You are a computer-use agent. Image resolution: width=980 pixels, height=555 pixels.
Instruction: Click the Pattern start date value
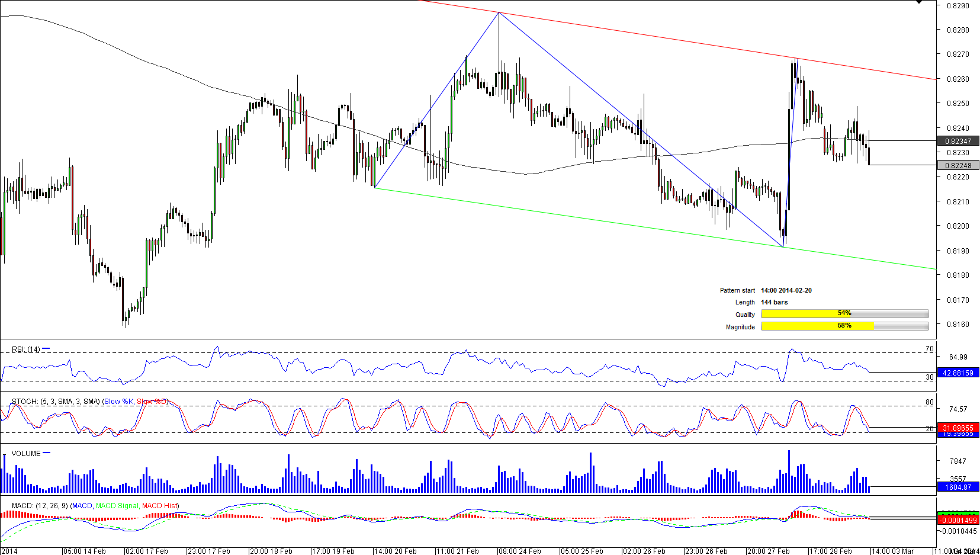coord(786,290)
